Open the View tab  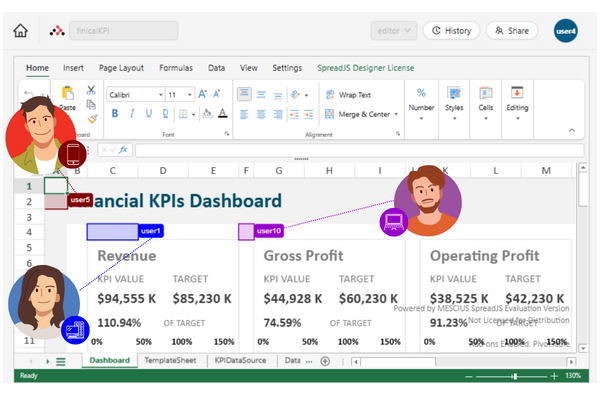[249, 68]
